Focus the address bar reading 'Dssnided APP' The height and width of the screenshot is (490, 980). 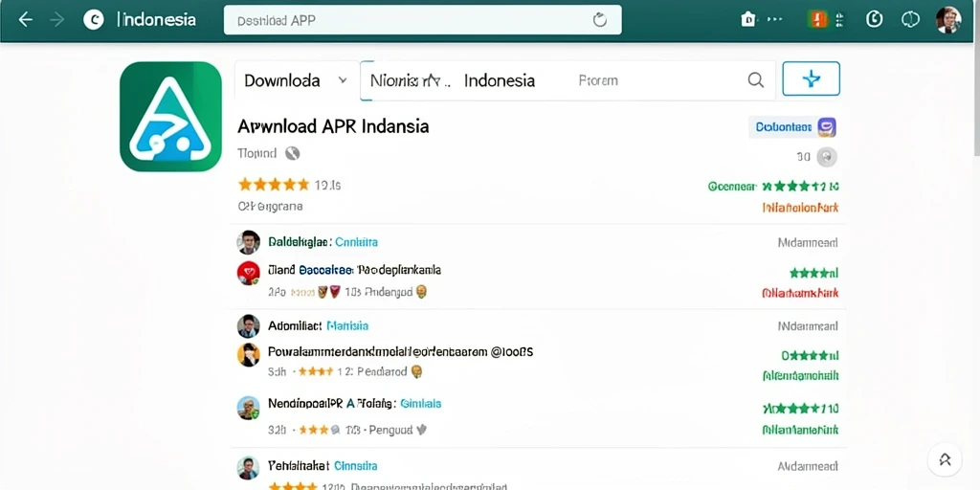click(x=422, y=20)
